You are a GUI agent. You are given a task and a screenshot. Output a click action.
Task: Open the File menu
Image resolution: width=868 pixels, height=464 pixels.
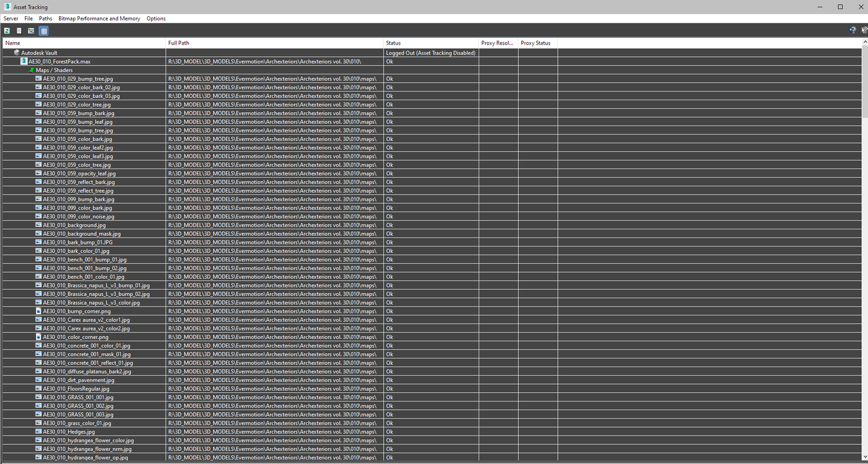click(29, 19)
